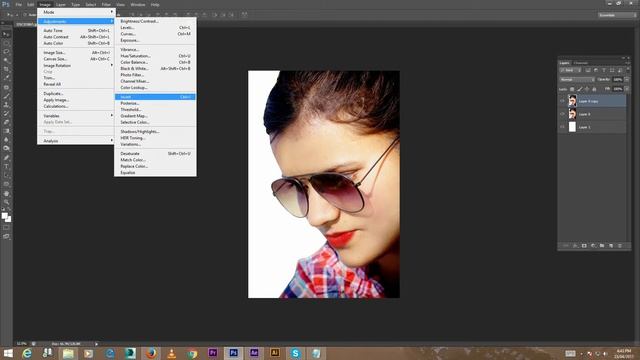Expand the Analysis submenu
640x360 pixels.
tap(76, 141)
